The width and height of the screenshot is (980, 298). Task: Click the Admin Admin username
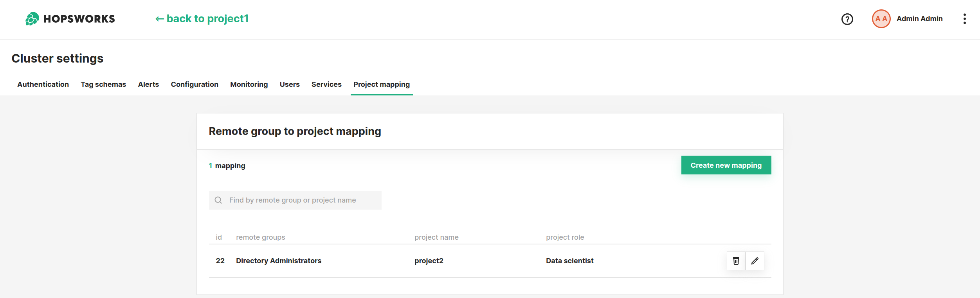point(919,19)
